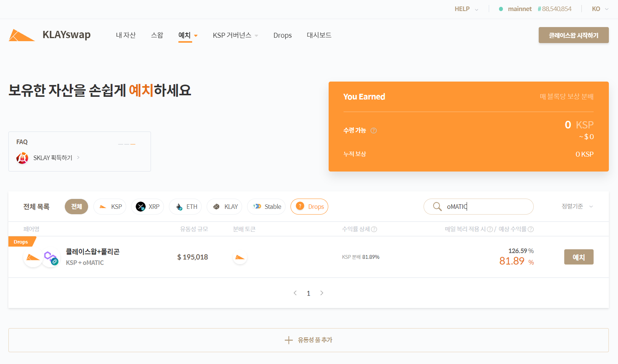Click the oMATIC polygon token icon

coord(51,258)
